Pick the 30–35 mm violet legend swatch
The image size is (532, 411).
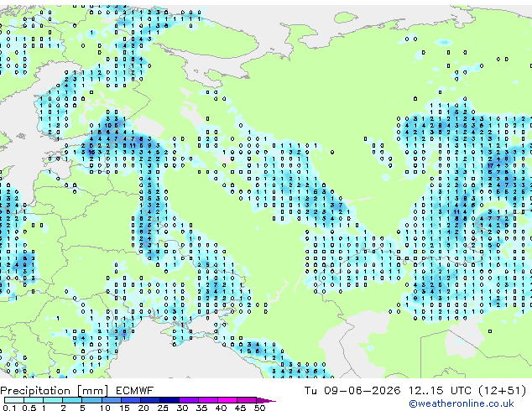[x=189, y=400]
